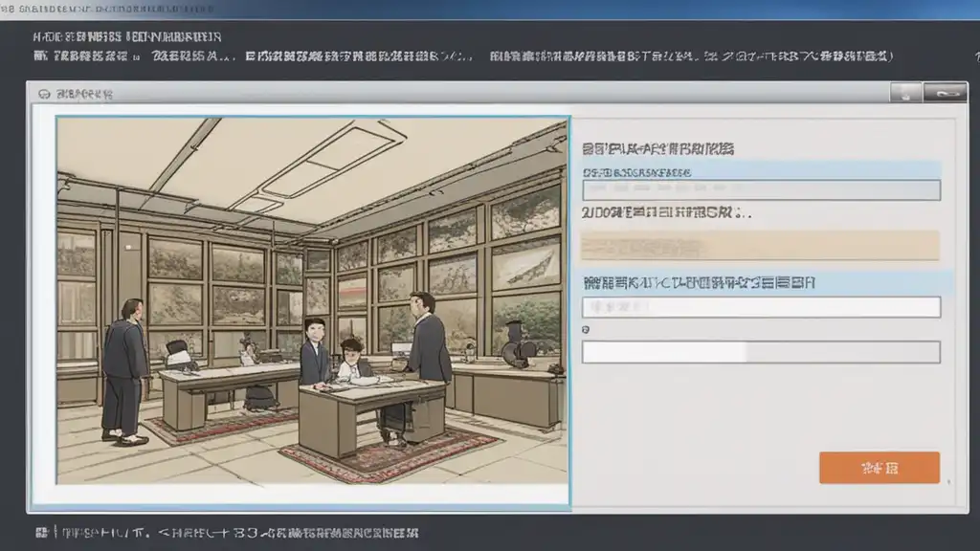The width and height of the screenshot is (980, 551).
Task: Click the dark button at dialog top-right corner
Action: pos(945,93)
